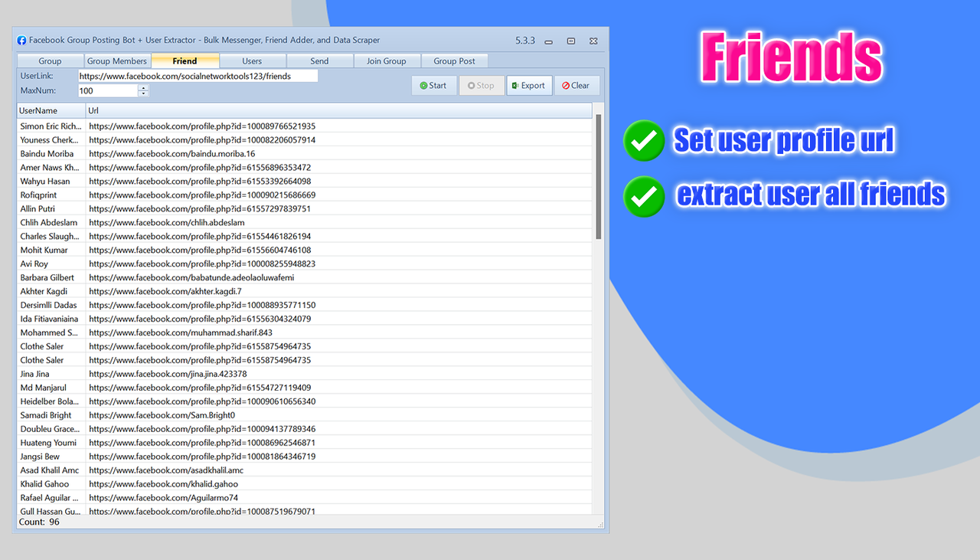
Task: Select the Friend tab
Action: point(185,61)
